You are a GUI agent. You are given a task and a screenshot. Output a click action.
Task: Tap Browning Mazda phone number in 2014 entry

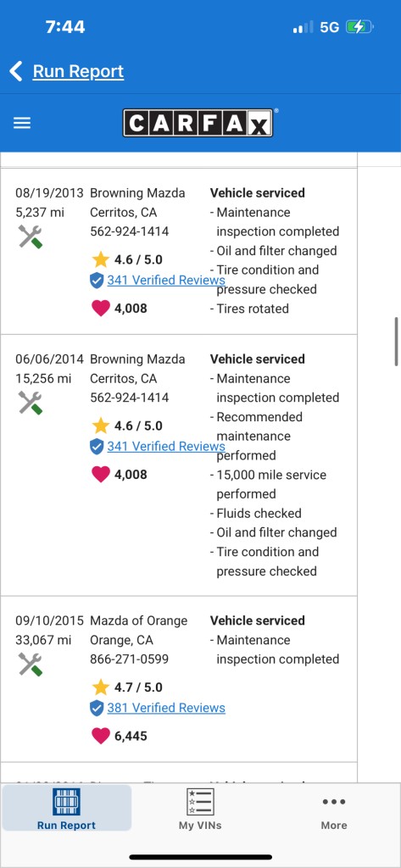click(x=130, y=398)
